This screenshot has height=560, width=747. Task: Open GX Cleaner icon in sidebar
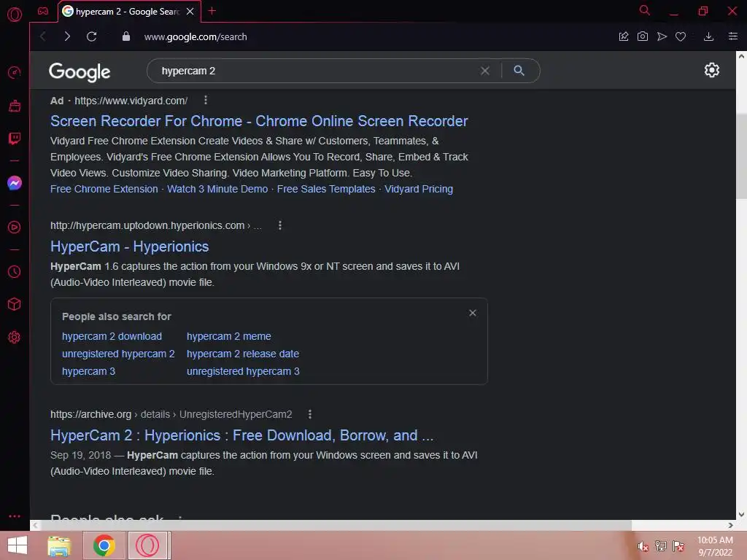[x=15, y=106]
